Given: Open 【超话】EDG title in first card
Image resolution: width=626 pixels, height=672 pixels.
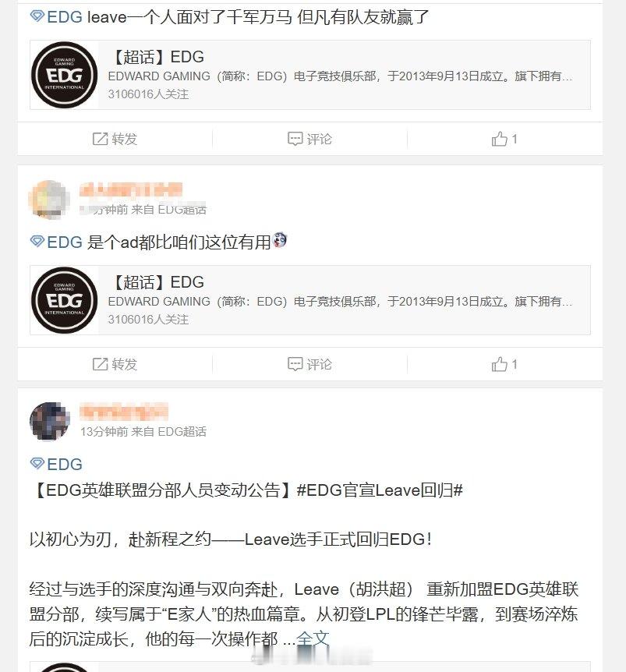Looking at the screenshot, I should tap(156, 57).
